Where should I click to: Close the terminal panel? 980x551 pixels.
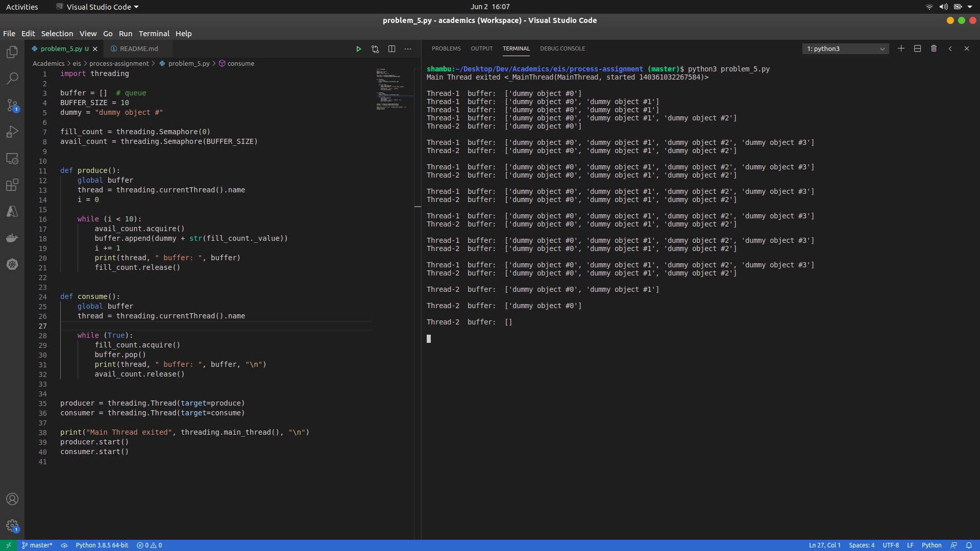click(966, 48)
